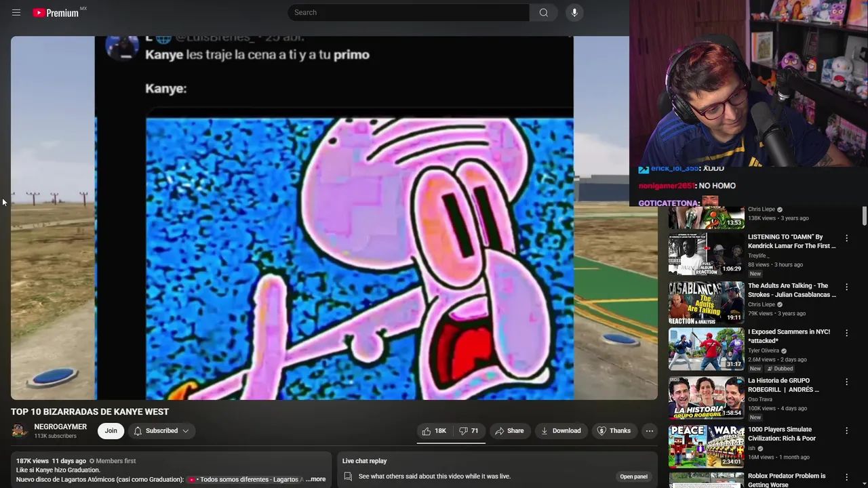The image size is (868, 488).
Task: Click title La Historia de GRUPO ROBEGRILL
Action: tap(784, 385)
